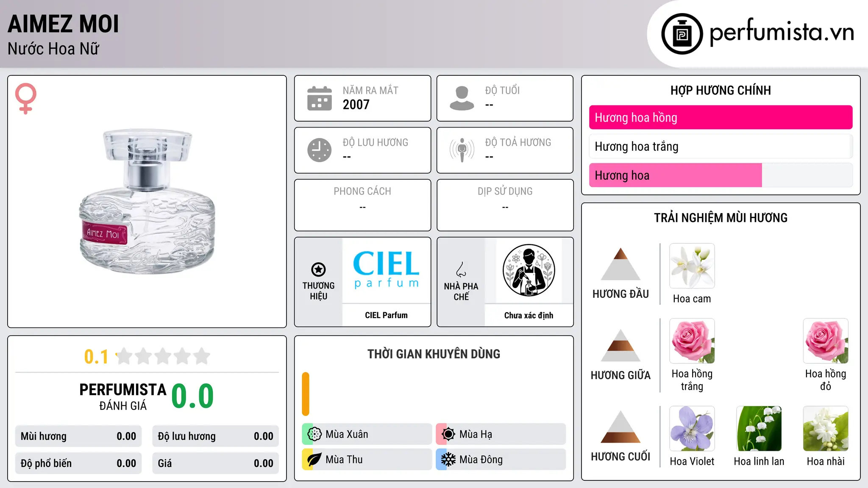Click the Hoa linh lan note name
Image resolution: width=868 pixels, height=488 pixels.
tap(759, 461)
